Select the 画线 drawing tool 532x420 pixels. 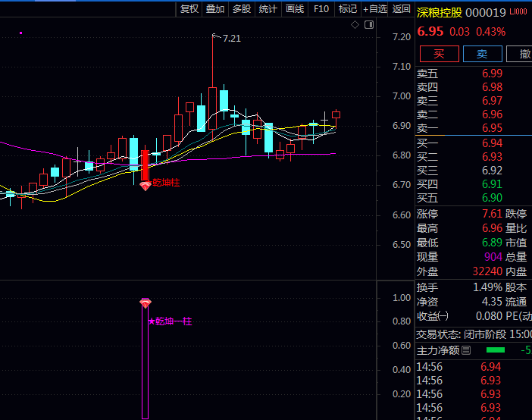[295, 9]
